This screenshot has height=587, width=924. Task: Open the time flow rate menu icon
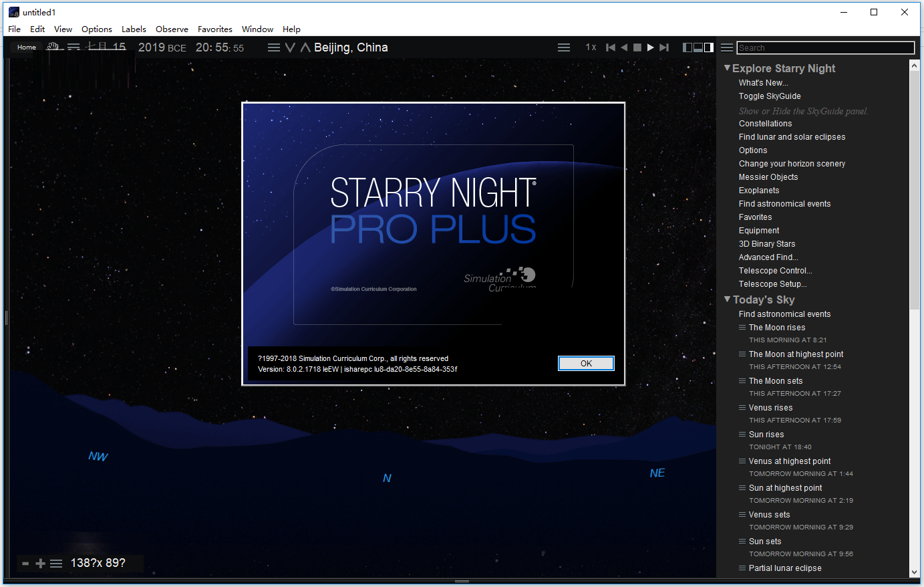click(x=564, y=47)
